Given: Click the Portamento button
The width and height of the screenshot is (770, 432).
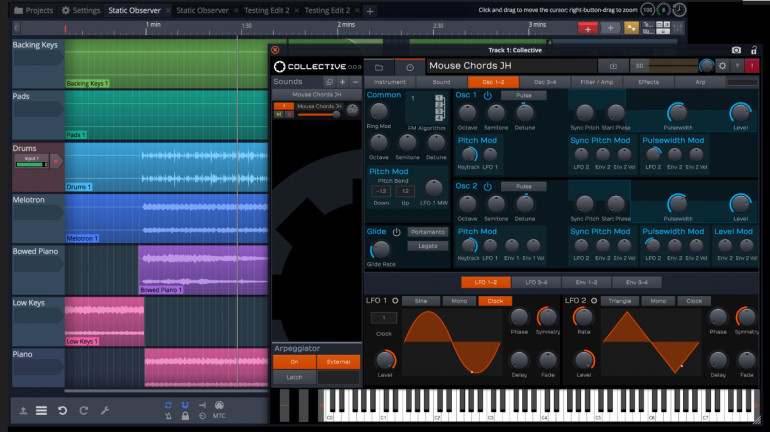Looking at the screenshot, I should [x=428, y=232].
